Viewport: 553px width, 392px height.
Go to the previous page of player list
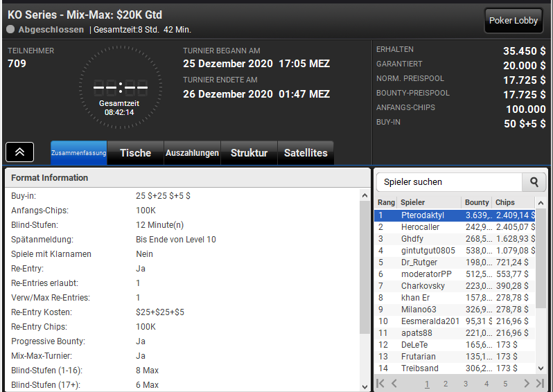point(394,383)
